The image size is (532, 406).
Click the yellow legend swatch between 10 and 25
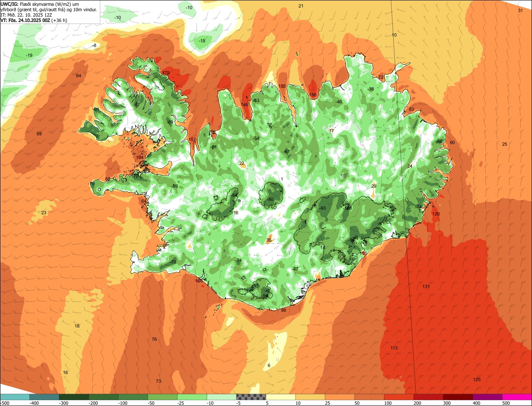tap(310, 397)
